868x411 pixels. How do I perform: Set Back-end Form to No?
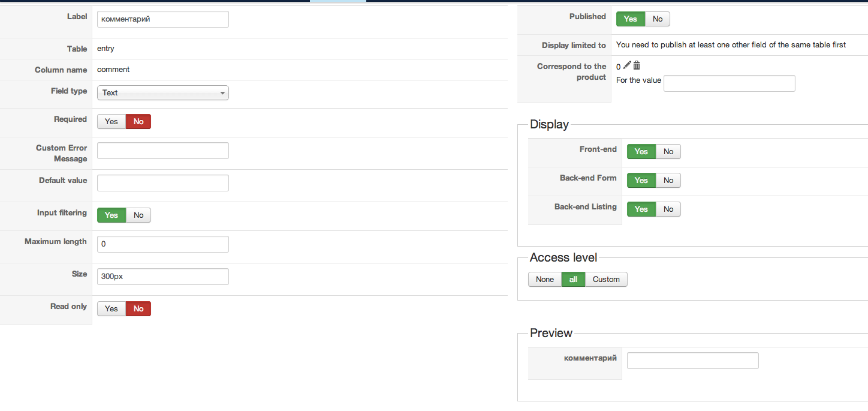tap(668, 181)
